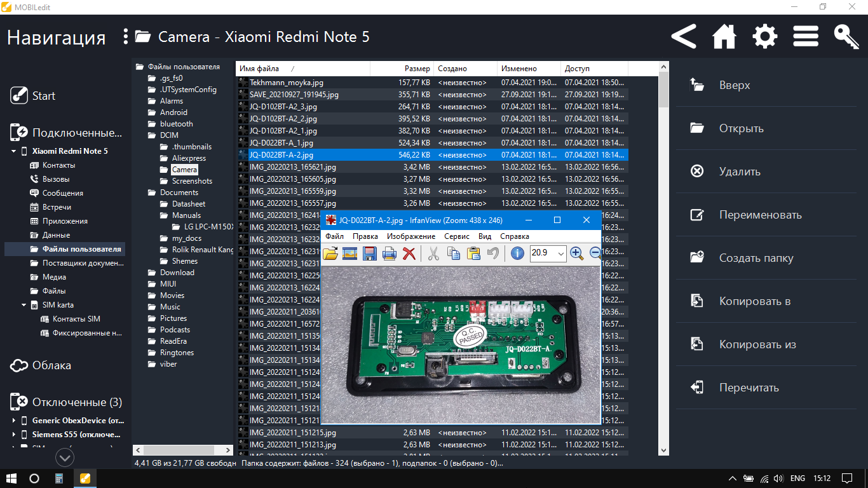
Task: Click the Копировать из button
Action: pyautogui.click(x=767, y=344)
